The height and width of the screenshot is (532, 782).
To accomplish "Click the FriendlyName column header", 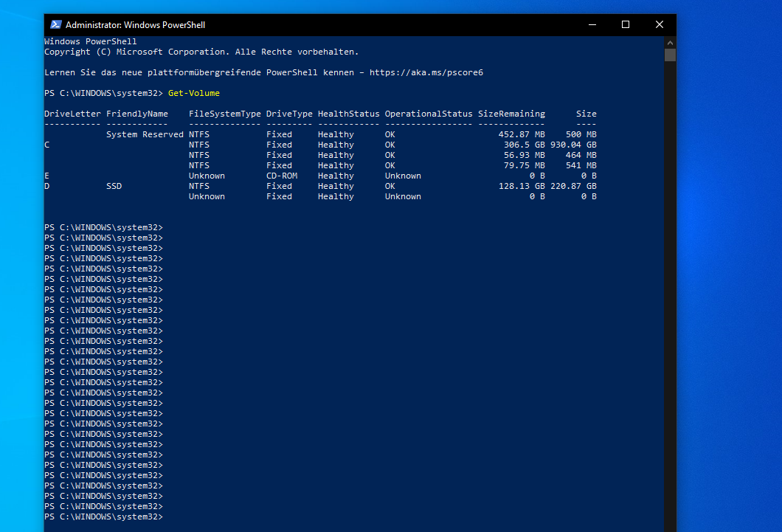I will click(x=137, y=114).
